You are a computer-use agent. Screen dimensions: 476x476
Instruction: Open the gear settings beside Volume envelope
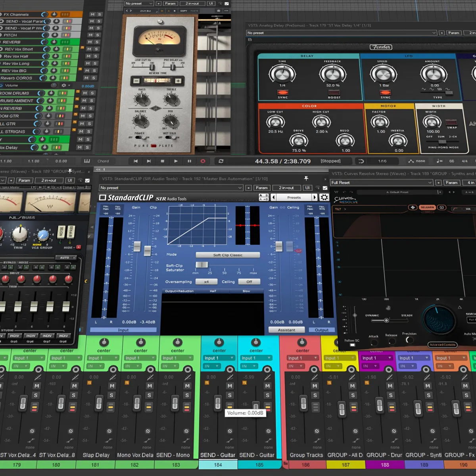point(63,85)
